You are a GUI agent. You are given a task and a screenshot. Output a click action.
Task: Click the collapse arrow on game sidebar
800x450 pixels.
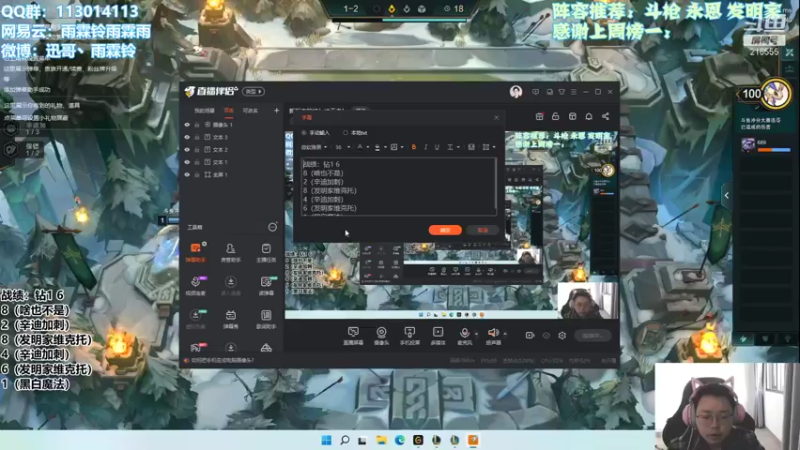727,195
